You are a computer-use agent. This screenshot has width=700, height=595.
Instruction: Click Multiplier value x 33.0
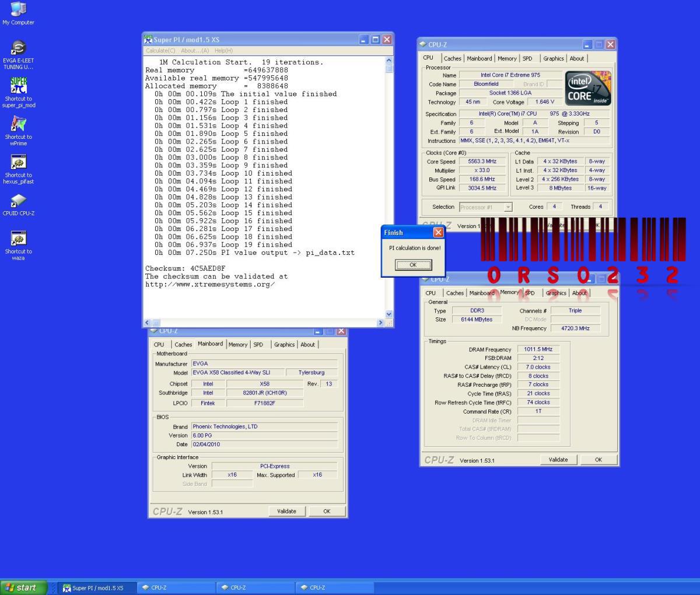(482, 170)
